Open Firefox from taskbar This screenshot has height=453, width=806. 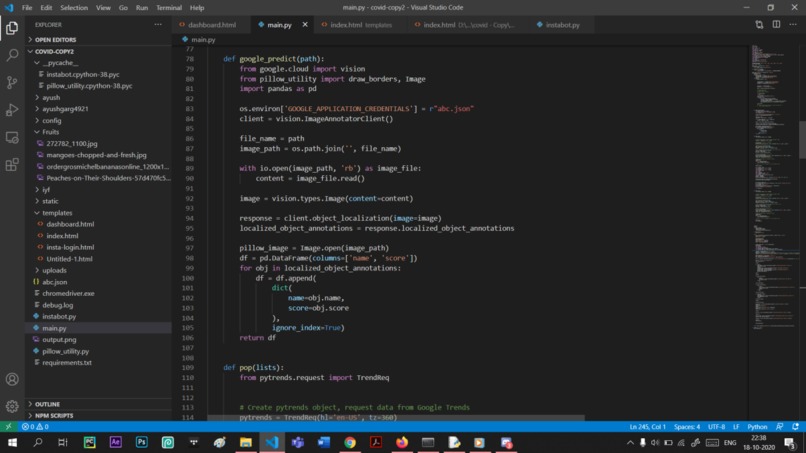tap(402, 443)
